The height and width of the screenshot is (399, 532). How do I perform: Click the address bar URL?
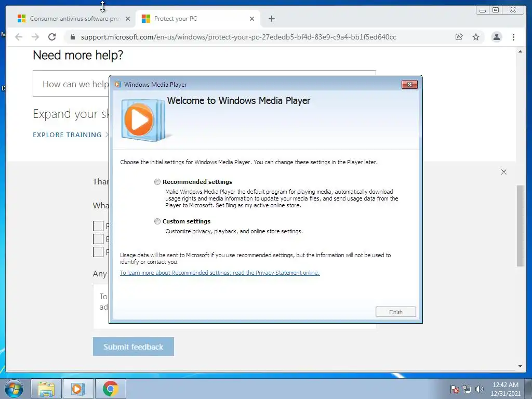click(238, 37)
